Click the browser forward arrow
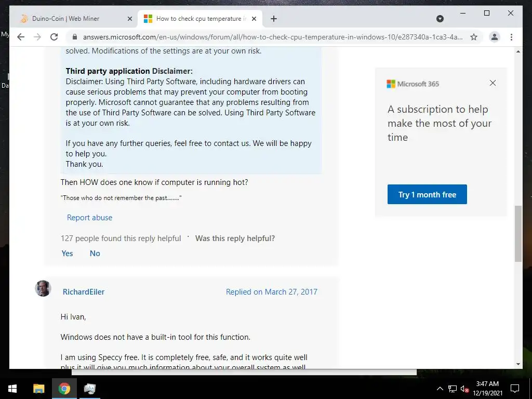This screenshot has height=399, width=532. coord(37,37)
